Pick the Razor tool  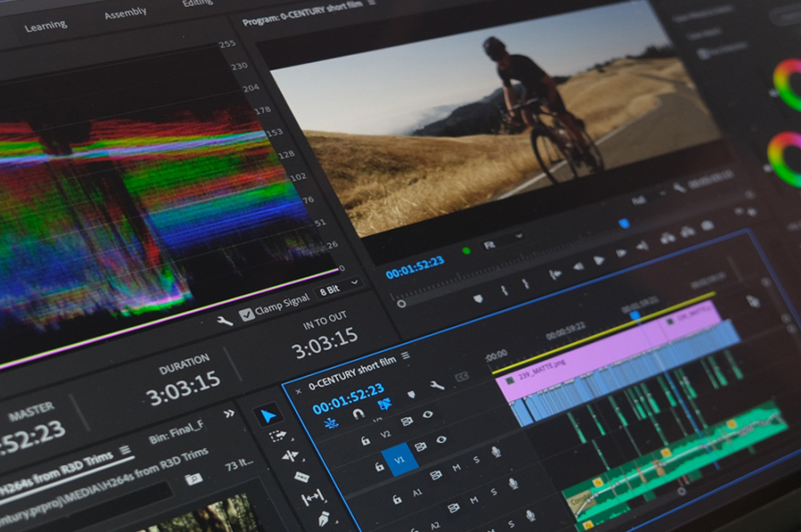pos(301,477)
